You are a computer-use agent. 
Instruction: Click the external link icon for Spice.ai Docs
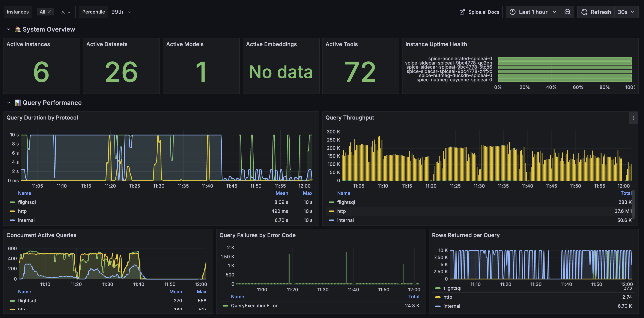point(462,12)
